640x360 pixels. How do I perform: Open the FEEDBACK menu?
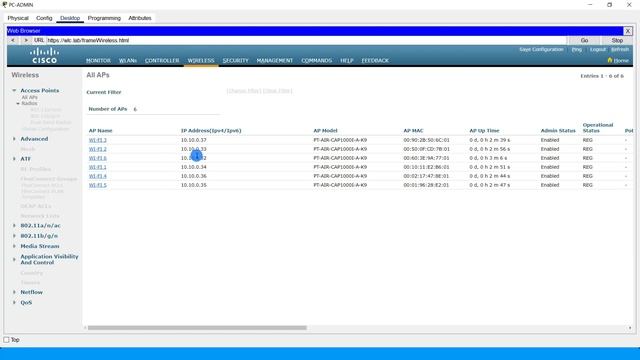pyautogui.click(x=375, y=60)
